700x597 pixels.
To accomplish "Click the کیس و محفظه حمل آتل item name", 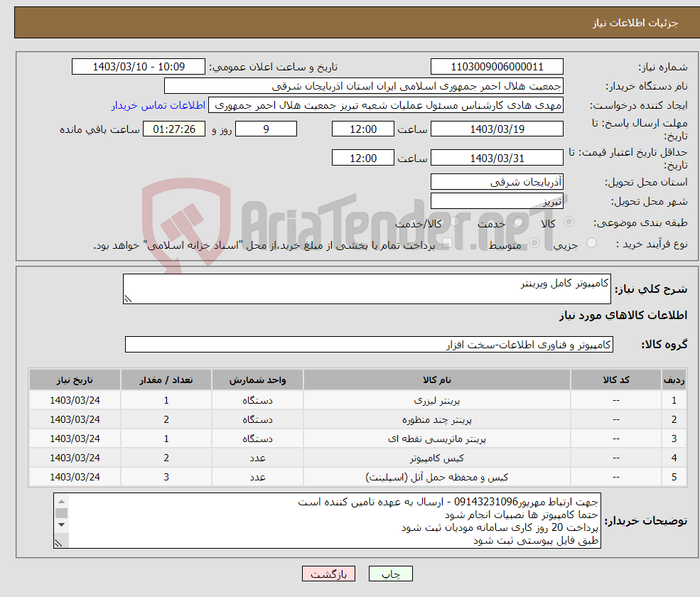I will (x=437, y=478).
